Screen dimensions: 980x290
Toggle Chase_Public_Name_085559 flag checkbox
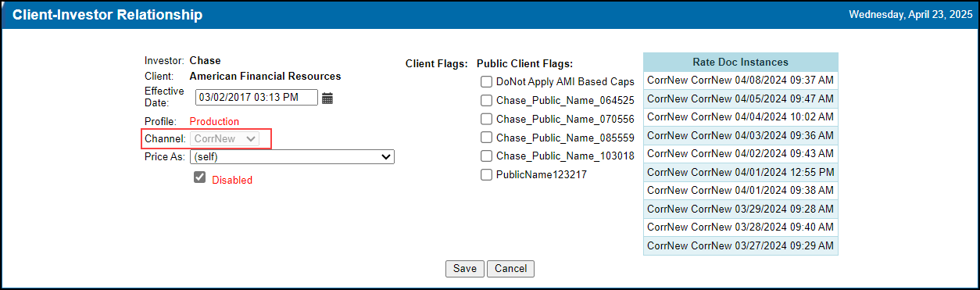pyautogui.click(x=486, y=137)
